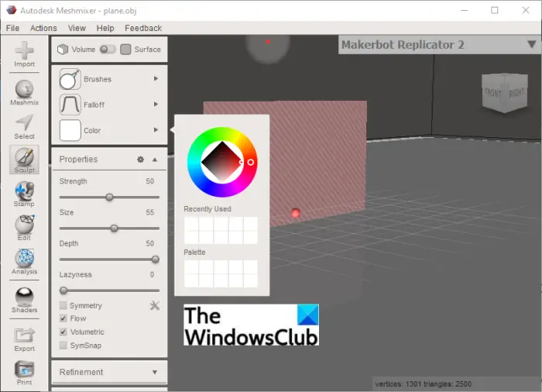
Task: Click the Brushes preview icon
Action: click(x=70, y=79)
